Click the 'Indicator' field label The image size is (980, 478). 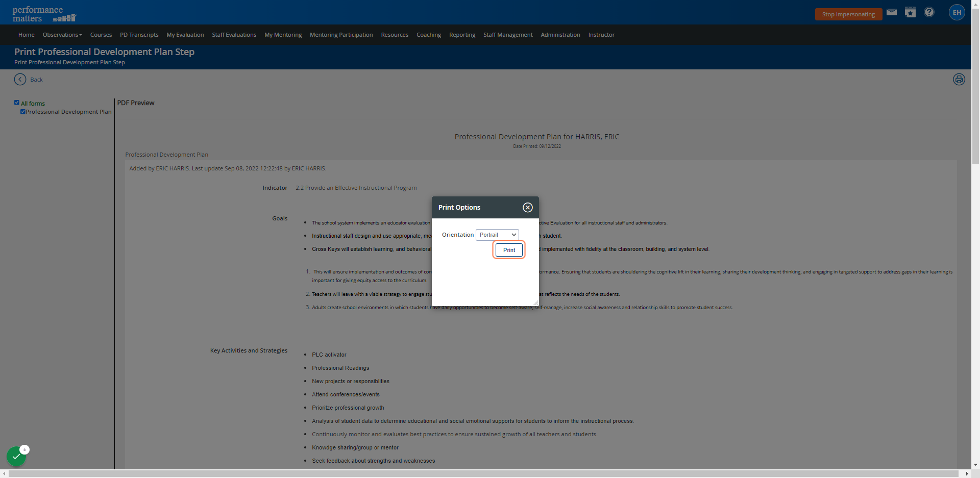coord(275,188)
